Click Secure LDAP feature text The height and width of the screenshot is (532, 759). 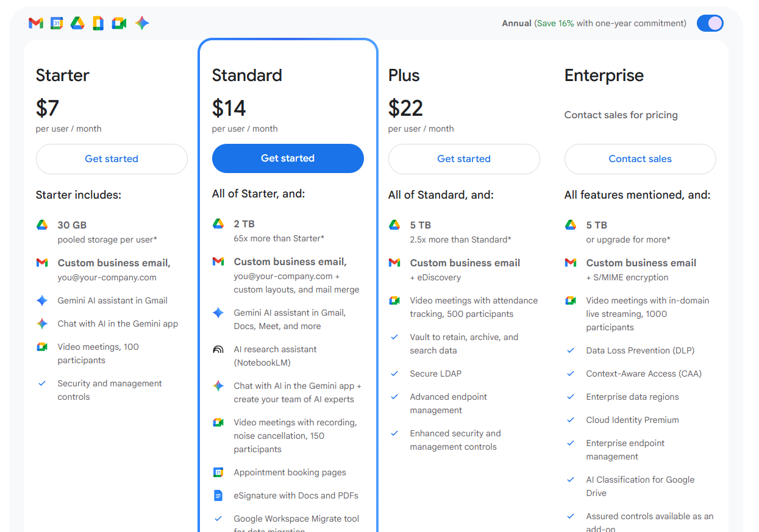437,374
